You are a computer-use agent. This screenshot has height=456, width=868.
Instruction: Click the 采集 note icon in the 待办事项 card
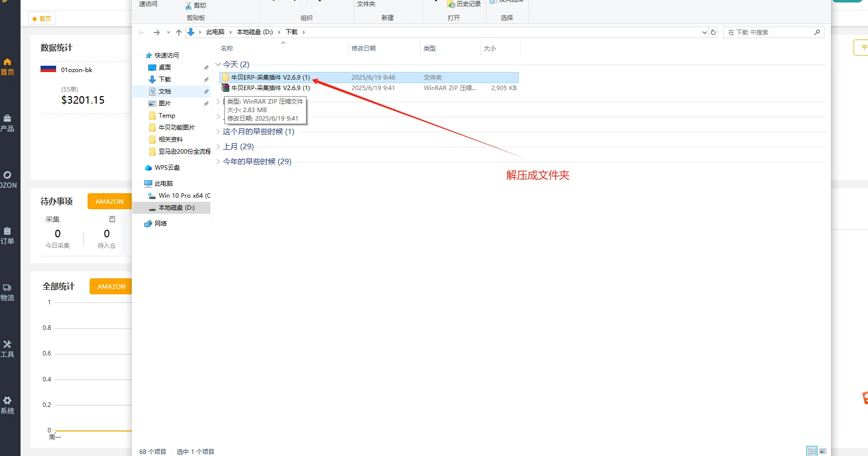(x=112, y=219)
